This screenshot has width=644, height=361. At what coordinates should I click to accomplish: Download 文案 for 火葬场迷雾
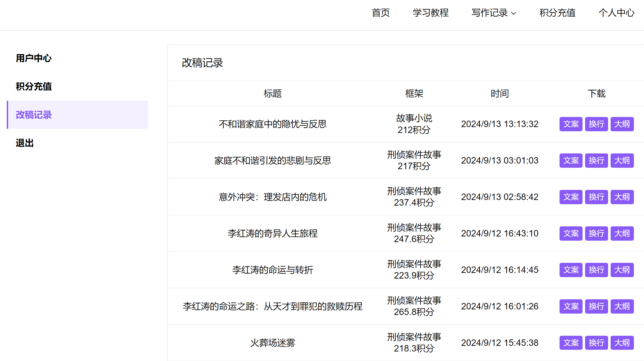point(571,343)
